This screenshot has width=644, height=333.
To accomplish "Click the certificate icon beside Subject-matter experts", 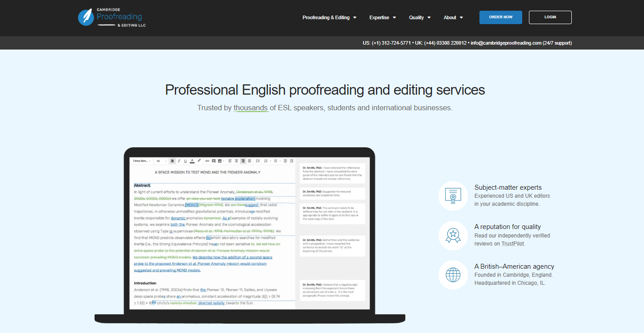I will tap(453, 196).
